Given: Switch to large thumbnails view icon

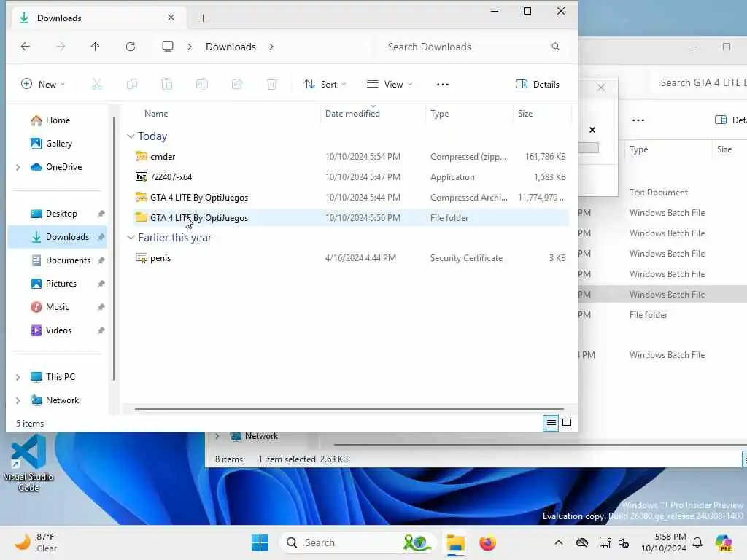Looking at the screenshot, I should [x=567, y=423].
